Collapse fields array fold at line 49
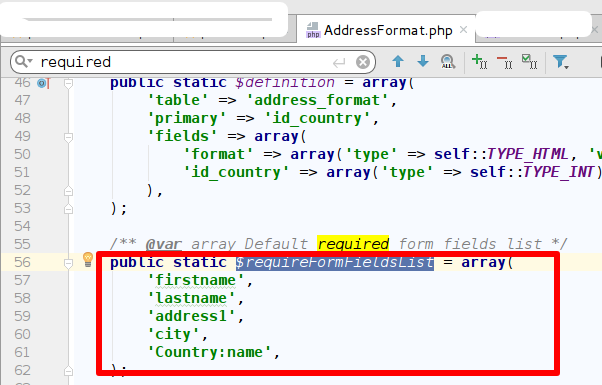This screenshot has height=385, width=602. tap(68, 137)
